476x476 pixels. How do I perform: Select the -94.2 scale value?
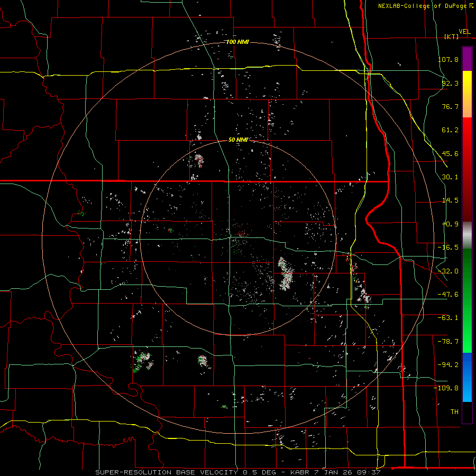click(448, 365)
